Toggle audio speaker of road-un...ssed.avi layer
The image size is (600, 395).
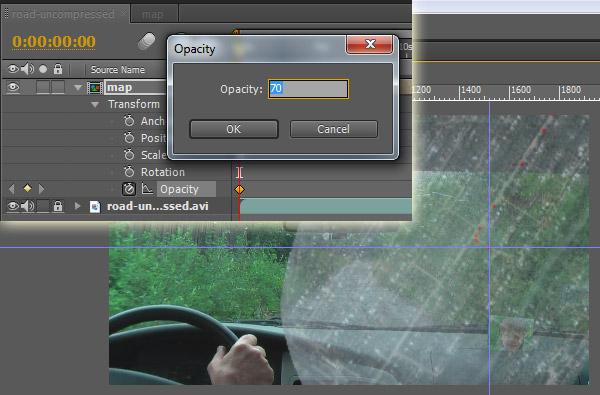coord(27,206)
